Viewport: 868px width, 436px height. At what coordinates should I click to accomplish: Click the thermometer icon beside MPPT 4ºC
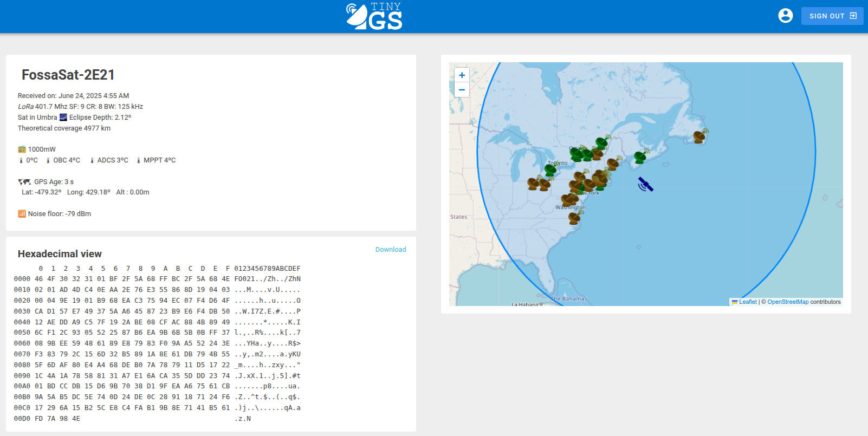point(139,160)
